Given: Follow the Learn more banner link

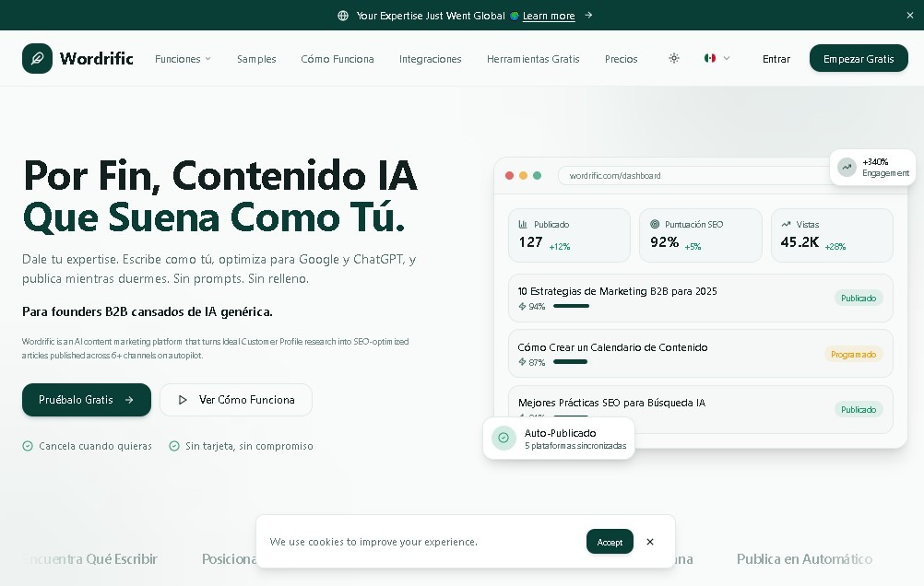Looking at the screenshot, I should click(549, 16).
